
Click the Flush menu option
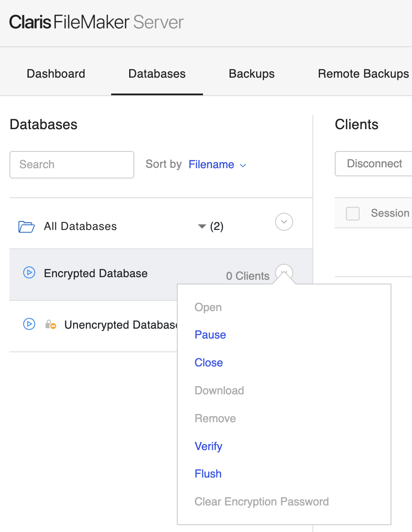(208, 474)
